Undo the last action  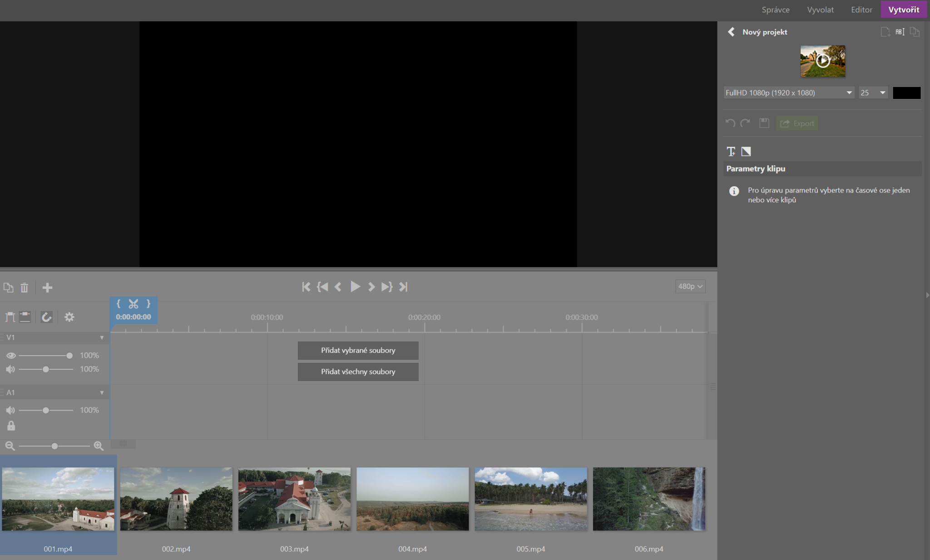tap(730, 123)
